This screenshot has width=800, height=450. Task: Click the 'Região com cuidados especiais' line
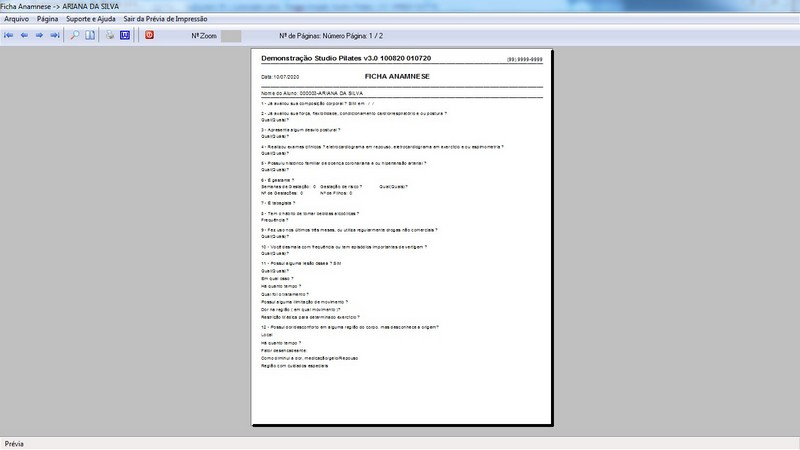[x=294, y=366]
